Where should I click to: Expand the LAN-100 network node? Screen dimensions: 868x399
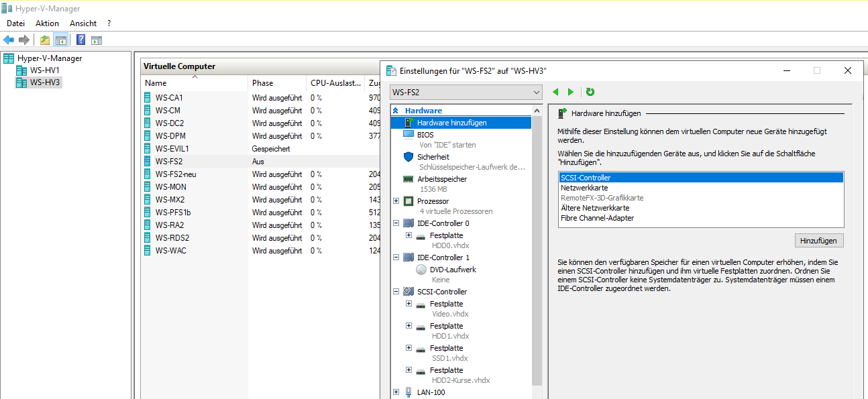[396, 392]
